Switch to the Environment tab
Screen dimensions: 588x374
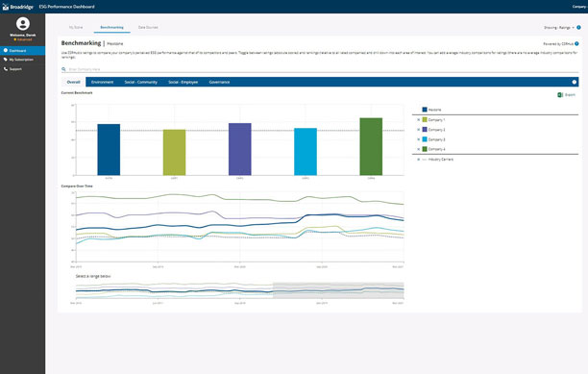(103, 82)
